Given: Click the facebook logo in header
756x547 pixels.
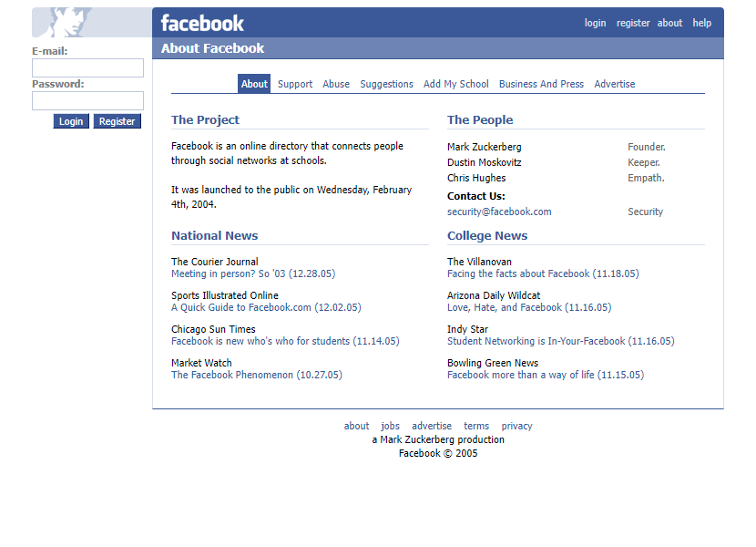Looking at the screenshot, I should pyautogui.click(x=202, y=23).
